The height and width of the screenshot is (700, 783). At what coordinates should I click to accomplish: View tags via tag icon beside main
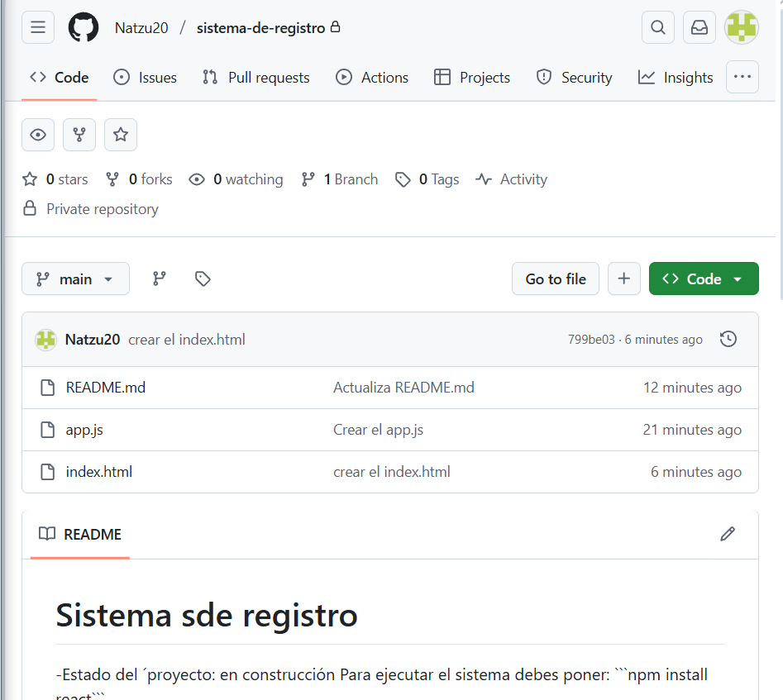coord(203,279)
